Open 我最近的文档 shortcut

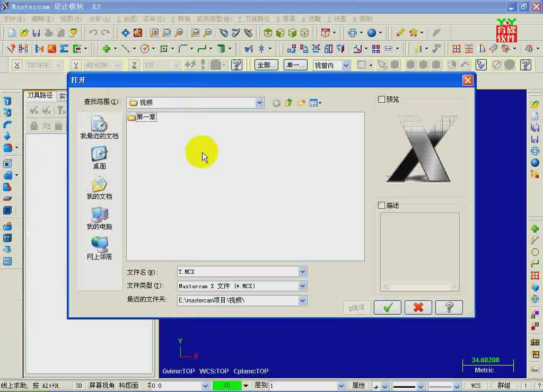99,128
